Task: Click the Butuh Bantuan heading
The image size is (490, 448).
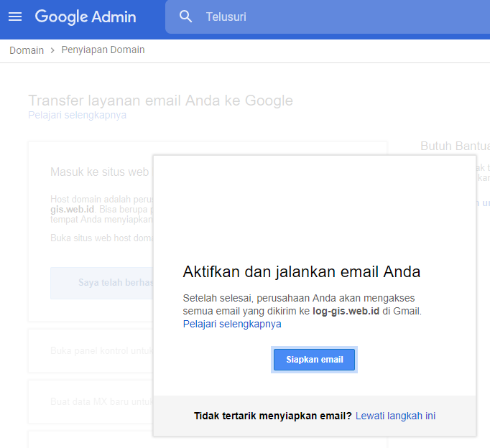Action: 455,146
